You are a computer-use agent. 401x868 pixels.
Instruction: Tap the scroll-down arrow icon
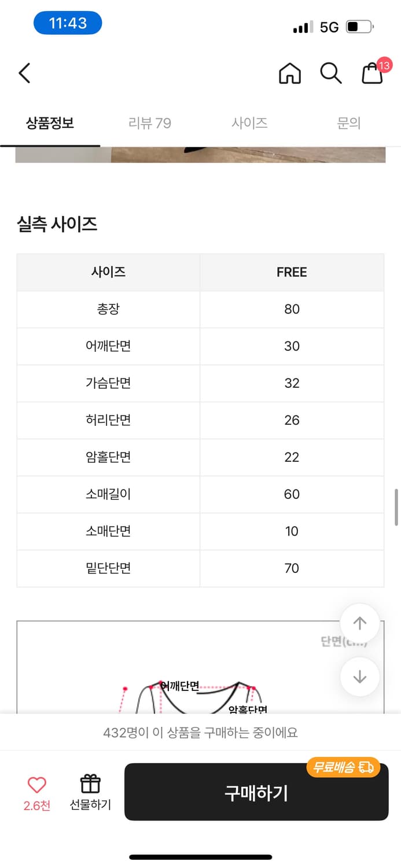[x=359, y=676]
